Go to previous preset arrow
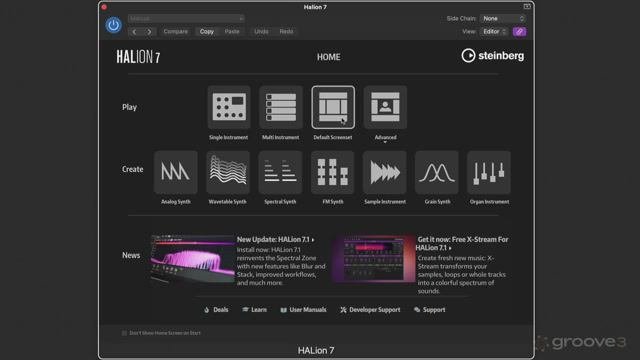The image size is (640, 360). (134, 31)
